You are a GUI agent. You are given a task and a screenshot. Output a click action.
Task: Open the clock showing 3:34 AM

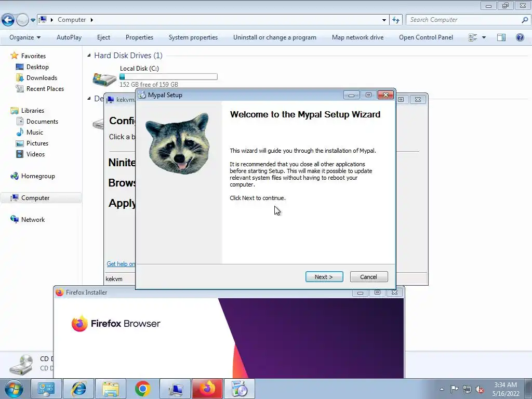point(506,389)
